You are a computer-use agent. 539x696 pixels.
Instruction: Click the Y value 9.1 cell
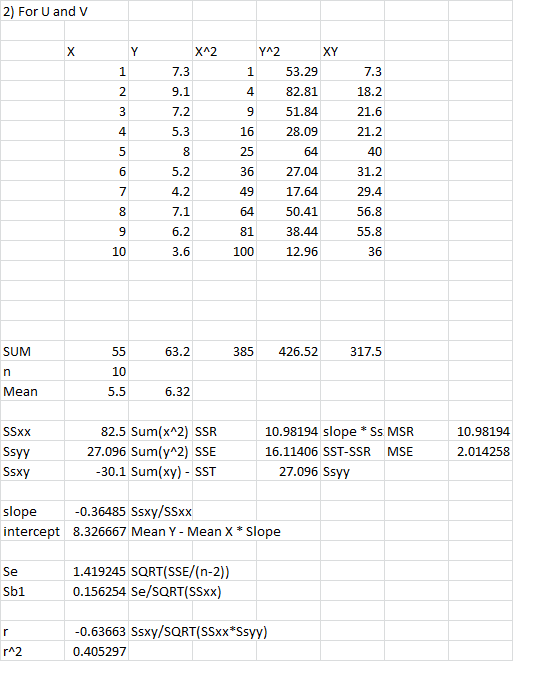[x=160, y=91]
